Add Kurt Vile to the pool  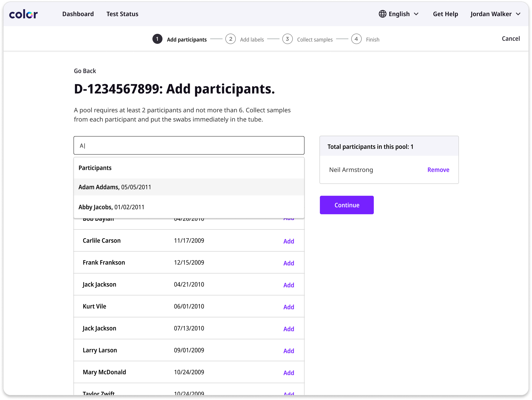click(288, 307)
